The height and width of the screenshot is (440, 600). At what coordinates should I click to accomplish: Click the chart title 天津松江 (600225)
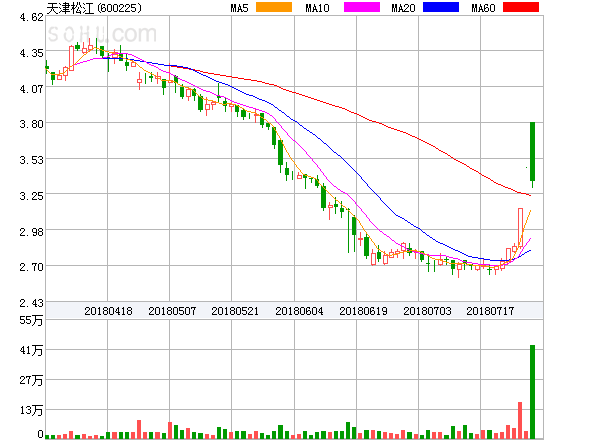pos(94,8)
